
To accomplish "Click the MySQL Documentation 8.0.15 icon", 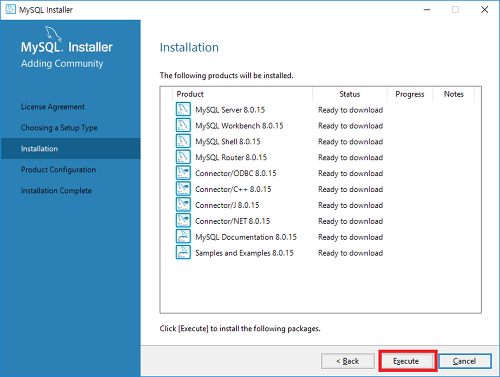I will point(183,237).
